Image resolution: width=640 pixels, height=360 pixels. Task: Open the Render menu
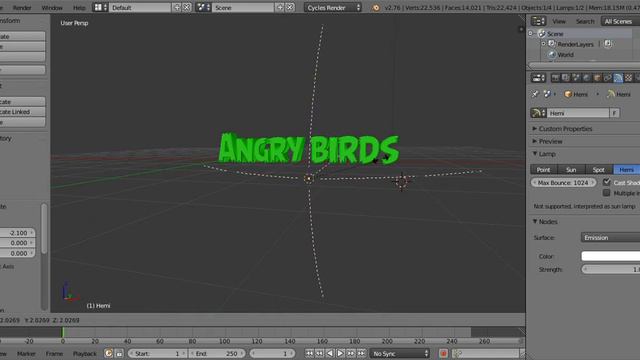click(22, 7)
